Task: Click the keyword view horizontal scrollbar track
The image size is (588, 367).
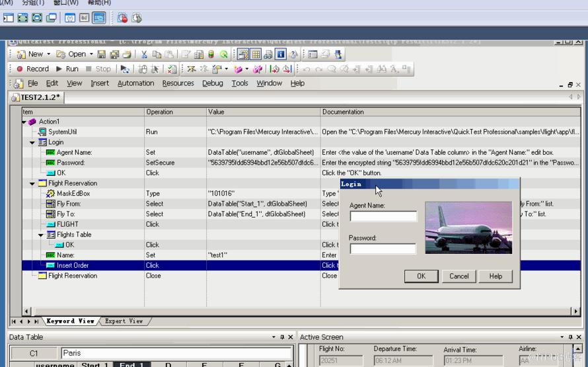Action: 301,311
